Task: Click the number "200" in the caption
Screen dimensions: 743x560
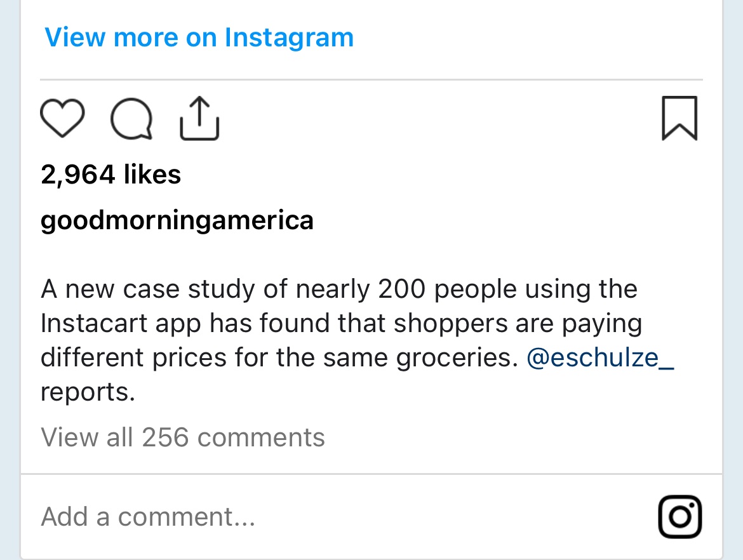Action: click(x=401, y=290)
